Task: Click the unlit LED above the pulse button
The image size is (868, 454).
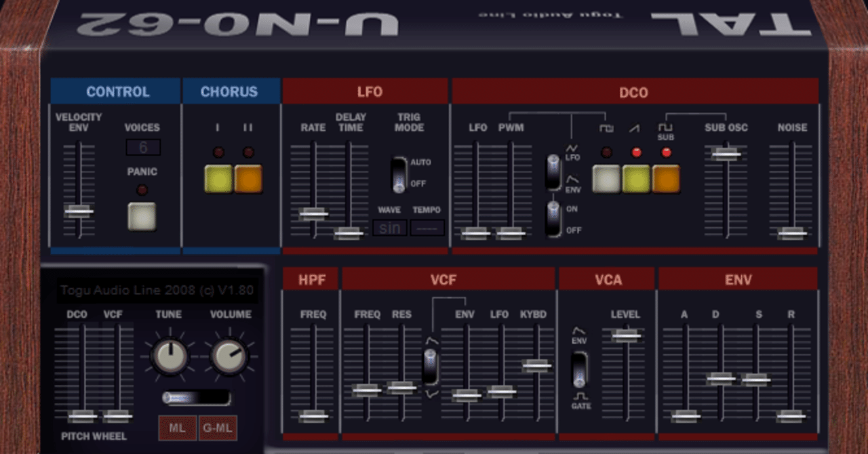Action: click(x=606, y=152)
